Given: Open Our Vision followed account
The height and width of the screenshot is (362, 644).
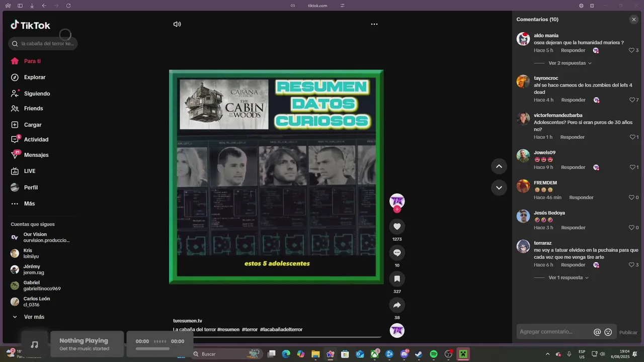Looking at the screenshot, I should tap(40, 237).
